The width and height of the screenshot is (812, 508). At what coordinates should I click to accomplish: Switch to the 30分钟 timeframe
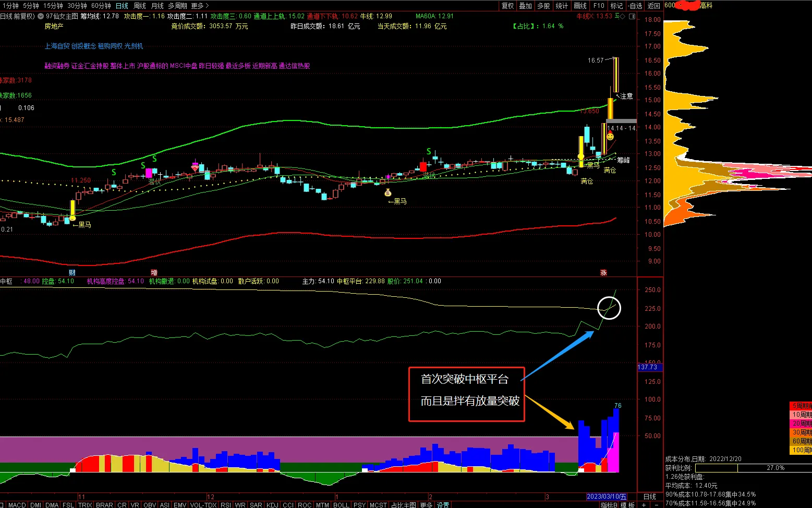(x=77, y=6)
